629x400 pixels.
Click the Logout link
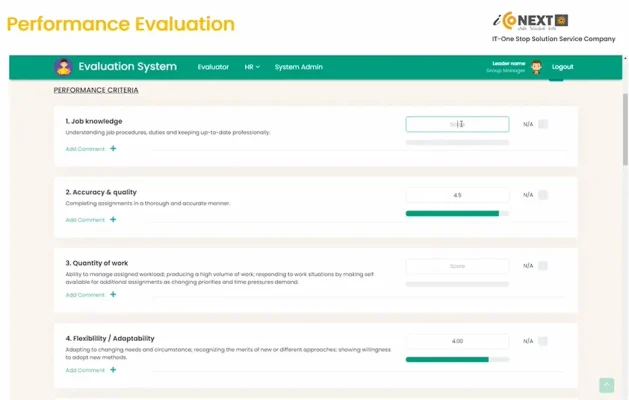[x=563, y=67]
